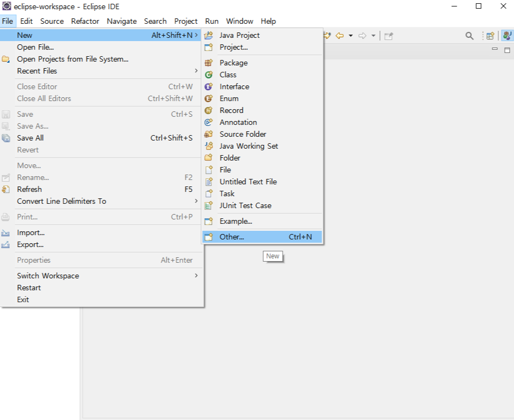Click the Export icon in File menu
The height and width of the screenshot is (420, 514).
click(5, 244)
